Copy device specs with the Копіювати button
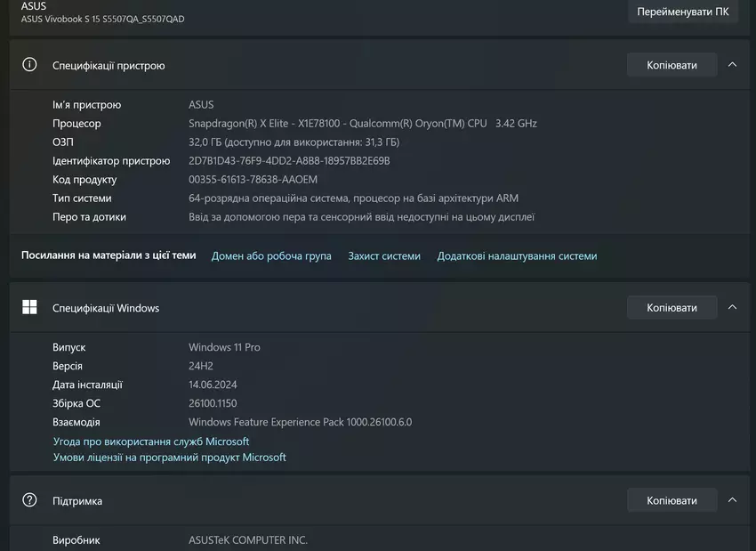Image resolution: width=756 pixels, height=551 pixels. [672, 65]
